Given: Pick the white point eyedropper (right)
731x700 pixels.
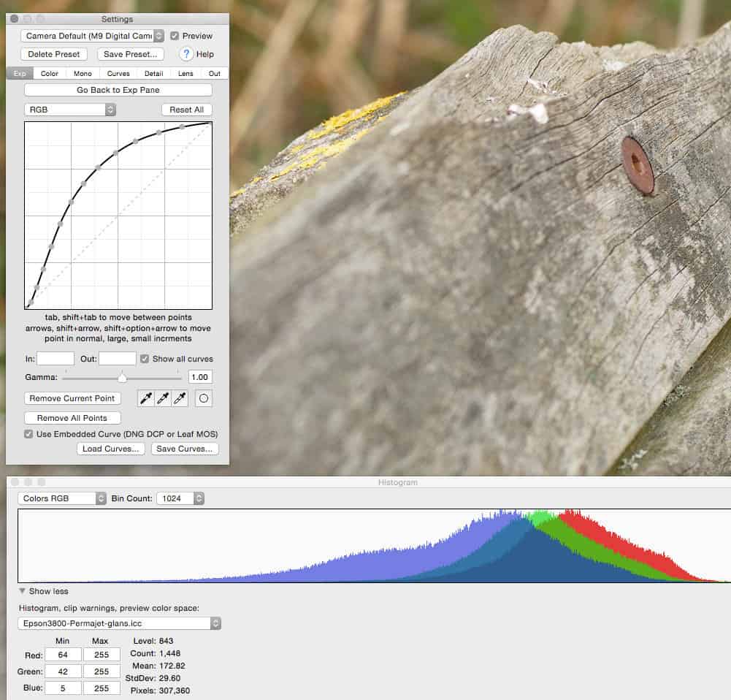Looking at the screenshot, I should click(x=180, y=398).
